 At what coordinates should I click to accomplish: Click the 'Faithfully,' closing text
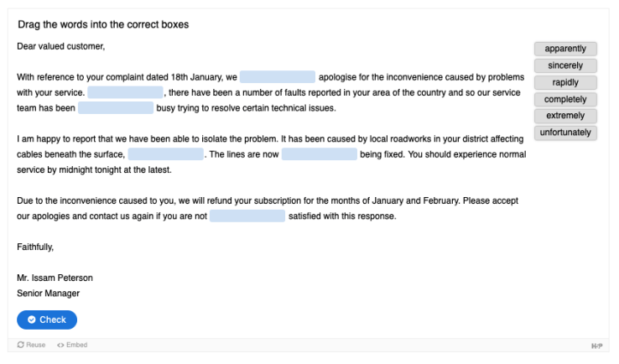pos(35,247)
